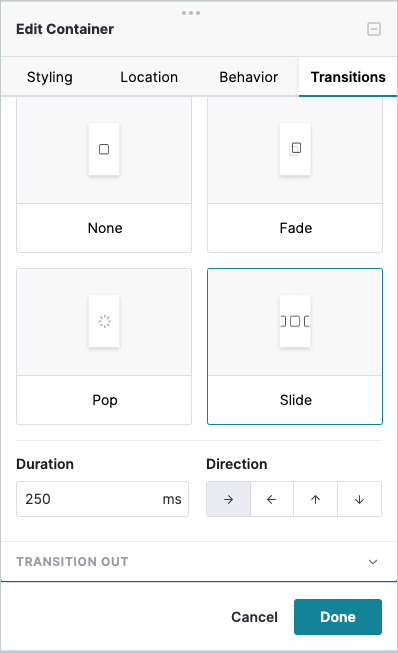Set slide direction to down arrow
The width and height of the screenshot is (398, 653).
pos(359,499)
